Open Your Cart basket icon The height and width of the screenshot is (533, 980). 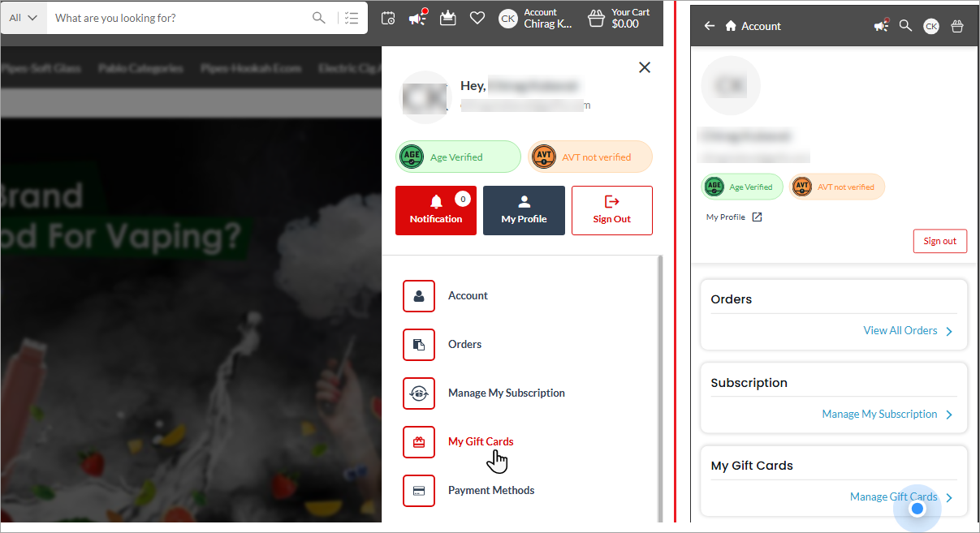click(597, 18)
